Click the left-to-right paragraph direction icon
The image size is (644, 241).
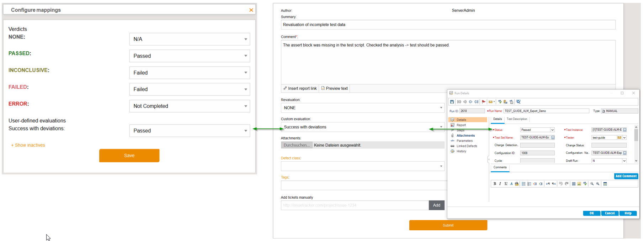coord(548,184)
